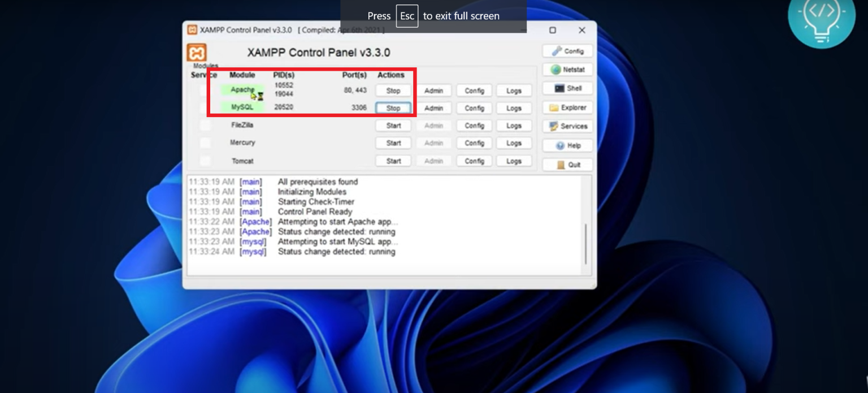Click the Help button
The width and height of the screenshot is (868, 393).
[x=567, y=145]
